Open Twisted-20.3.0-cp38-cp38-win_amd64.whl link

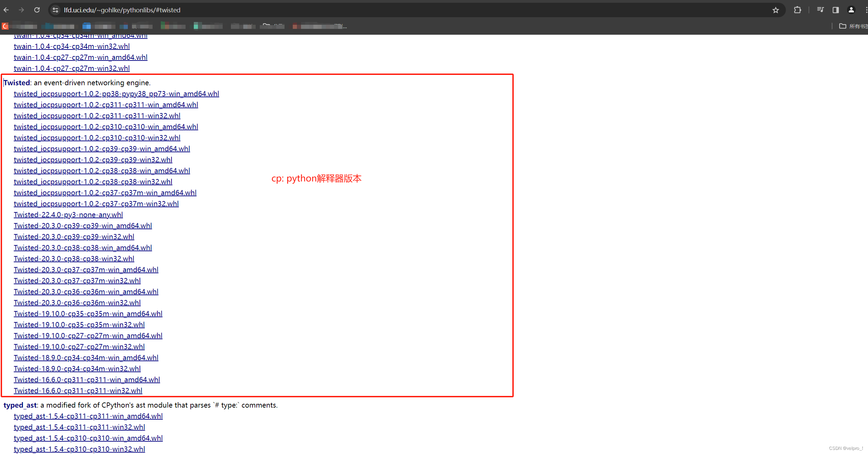click(83, 247)
